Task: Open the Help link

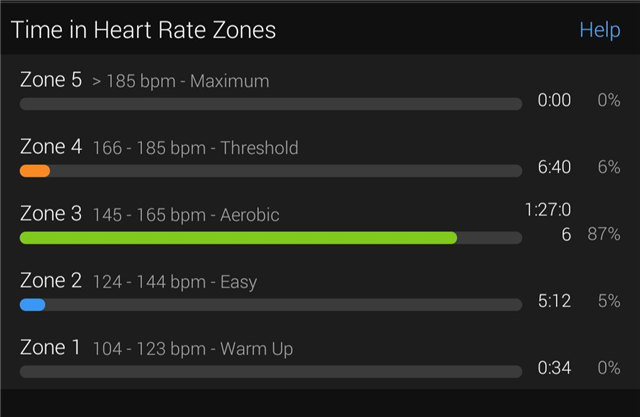Action: [599, 30]
